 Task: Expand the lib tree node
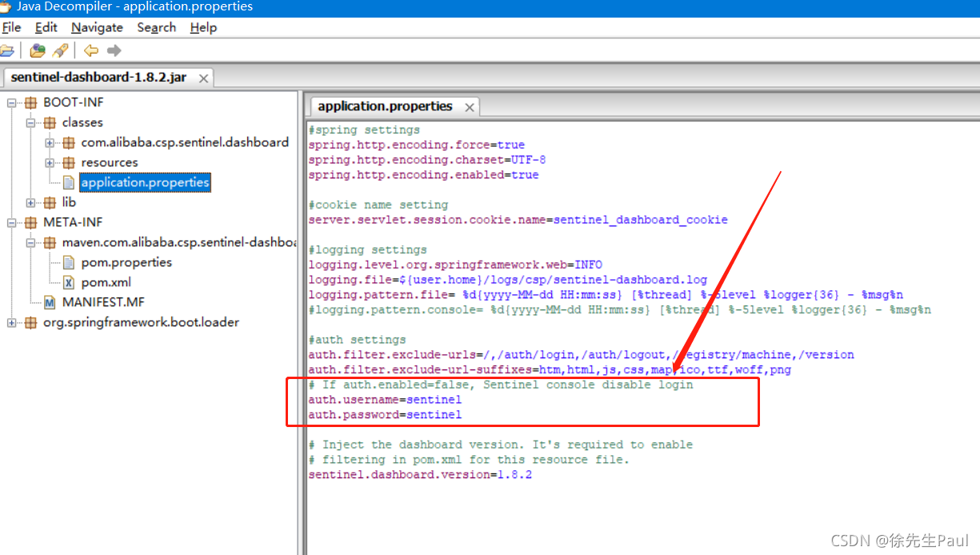30,202
